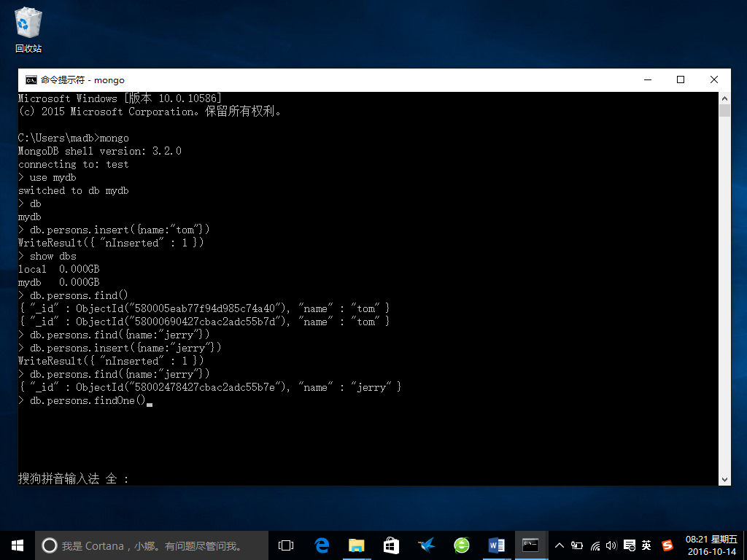
Task: Open the clock showing 08:21
Action: pos(711,545)
